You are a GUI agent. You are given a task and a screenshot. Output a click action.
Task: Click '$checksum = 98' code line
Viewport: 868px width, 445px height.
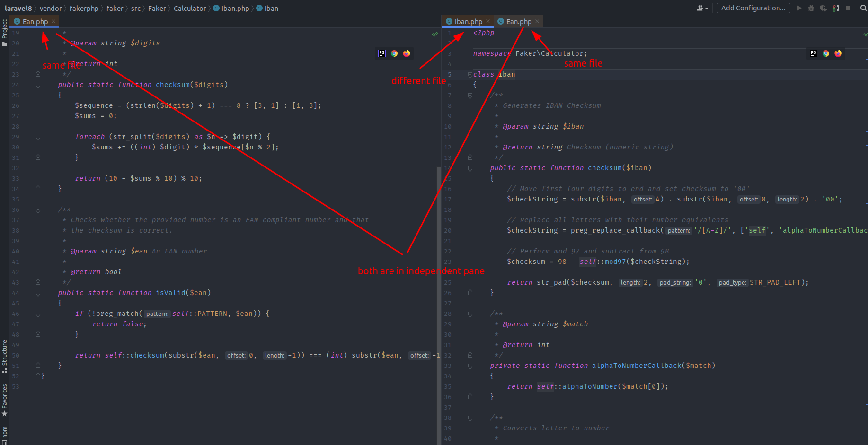598,262
